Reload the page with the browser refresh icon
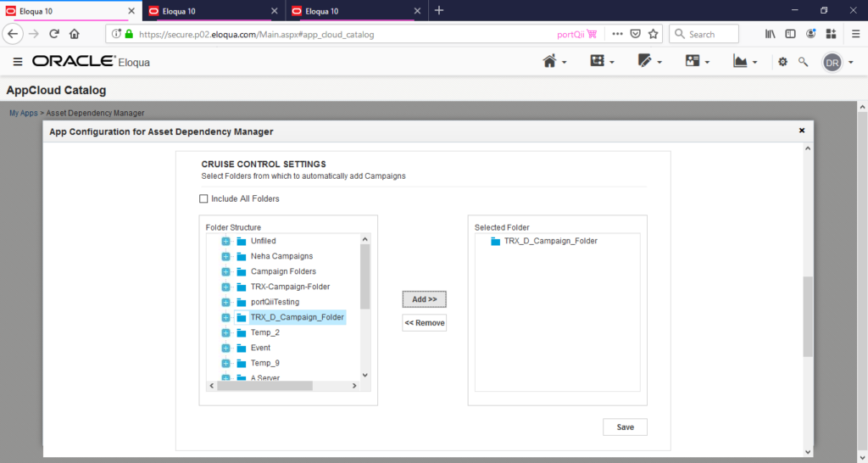Image resolution: width=868 pixels, height=463 pixels. [x=54, y=34]
